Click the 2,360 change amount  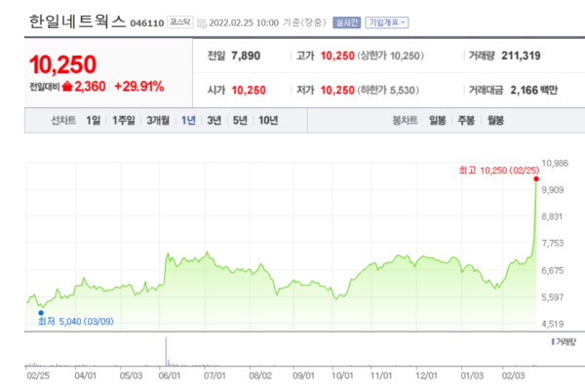pyautogui.click(x=90, y=87)
